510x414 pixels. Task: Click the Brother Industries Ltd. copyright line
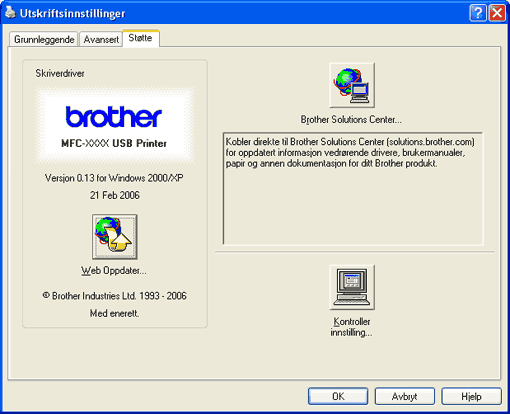coord(114,296)
